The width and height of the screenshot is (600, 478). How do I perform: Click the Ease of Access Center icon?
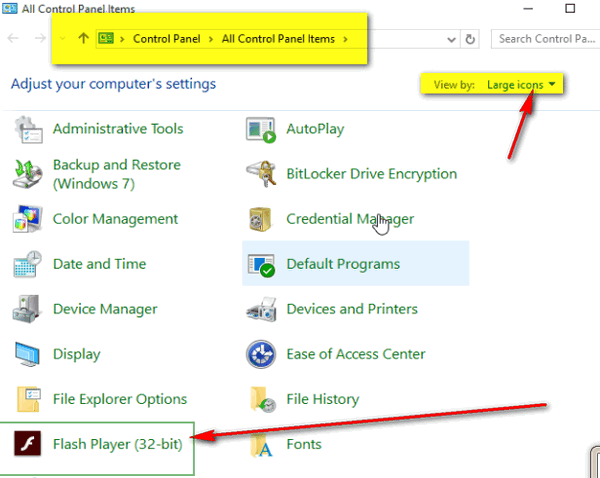tap(261, 354)
